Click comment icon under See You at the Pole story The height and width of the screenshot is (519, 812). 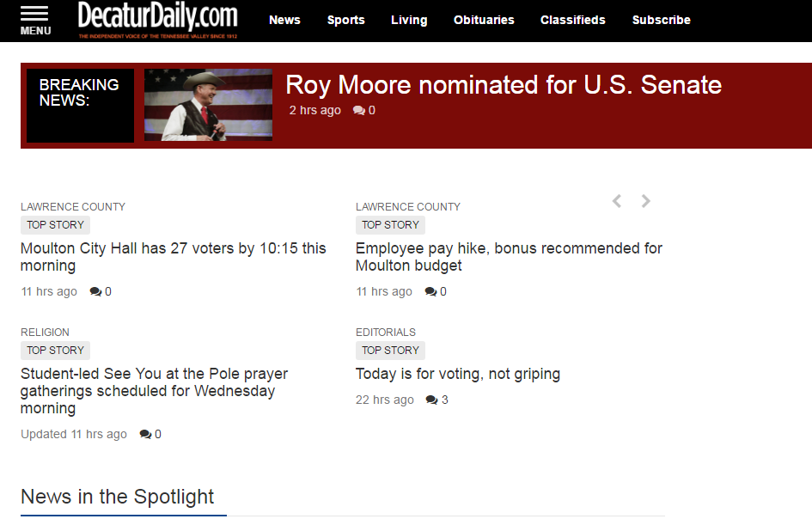click(x=145, y=435)
